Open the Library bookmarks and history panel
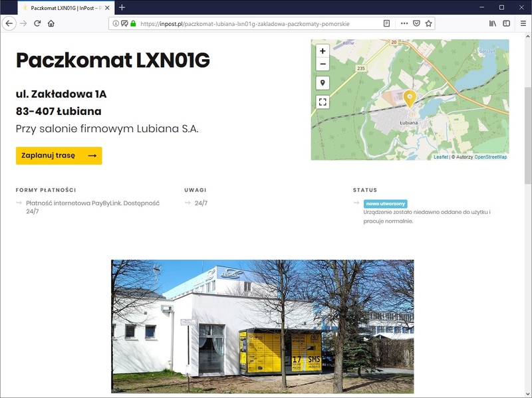This screenshot has height=398, width=532. pyautogui.click(x=493, y=23)
